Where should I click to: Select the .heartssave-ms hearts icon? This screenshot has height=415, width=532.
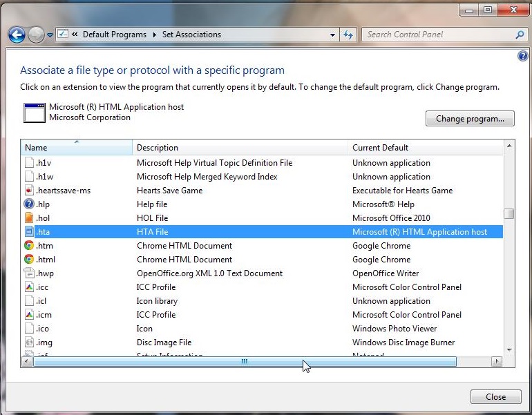[29, 190]
